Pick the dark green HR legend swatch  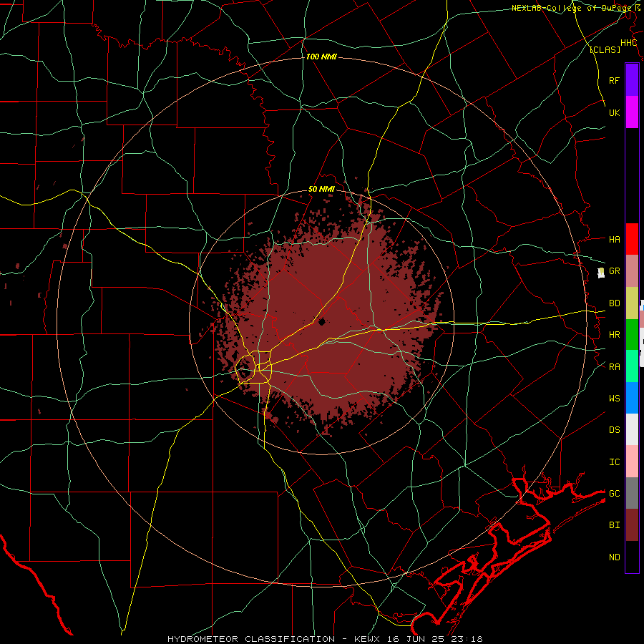click(x=632, y=335)
